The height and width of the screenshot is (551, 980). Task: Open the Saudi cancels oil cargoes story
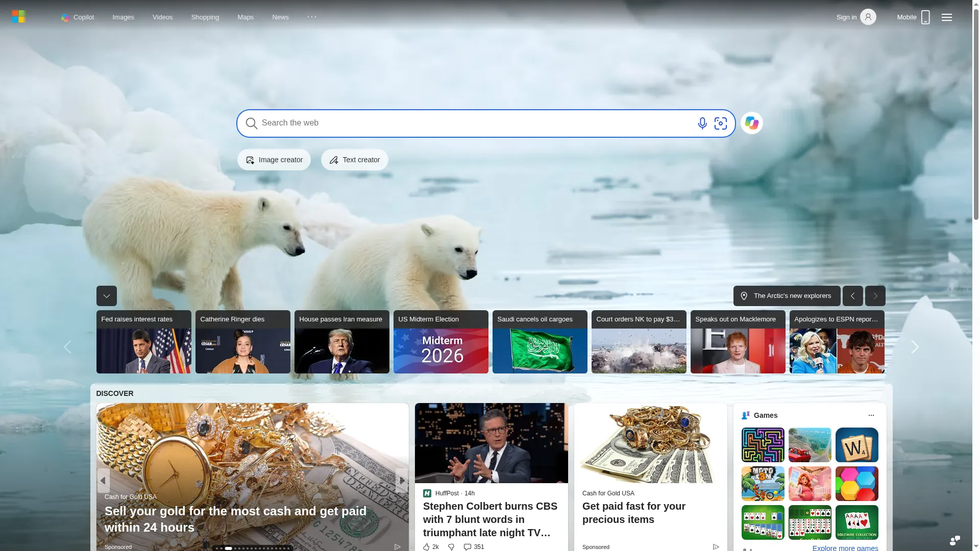coord(540,342)
